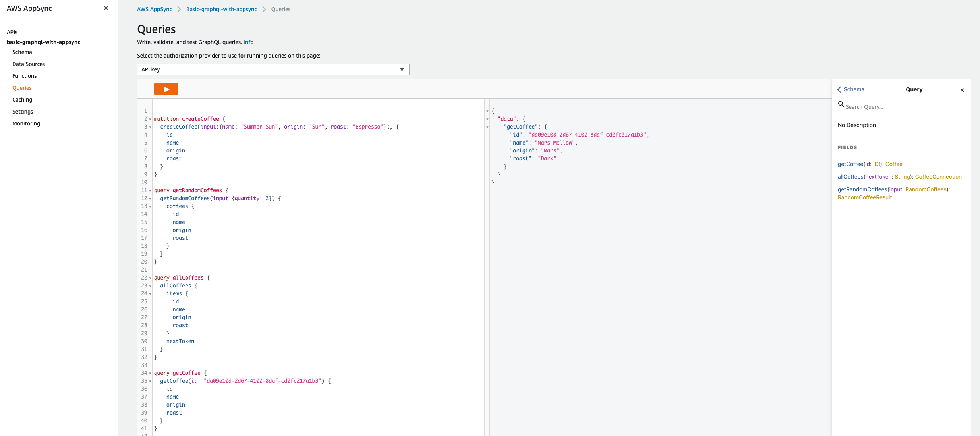Click the Info link next to description
Screen dimensions: 980x436
(x=248, y=42)
